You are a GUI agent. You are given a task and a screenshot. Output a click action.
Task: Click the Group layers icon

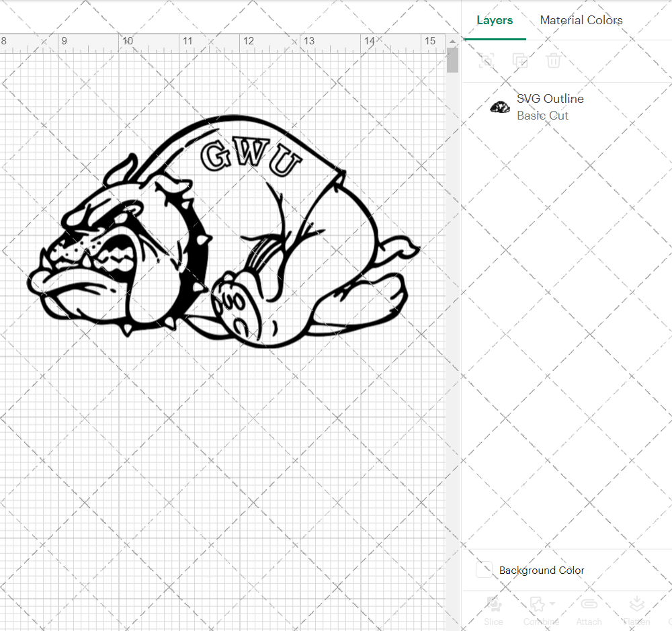(x=487, y=60)
